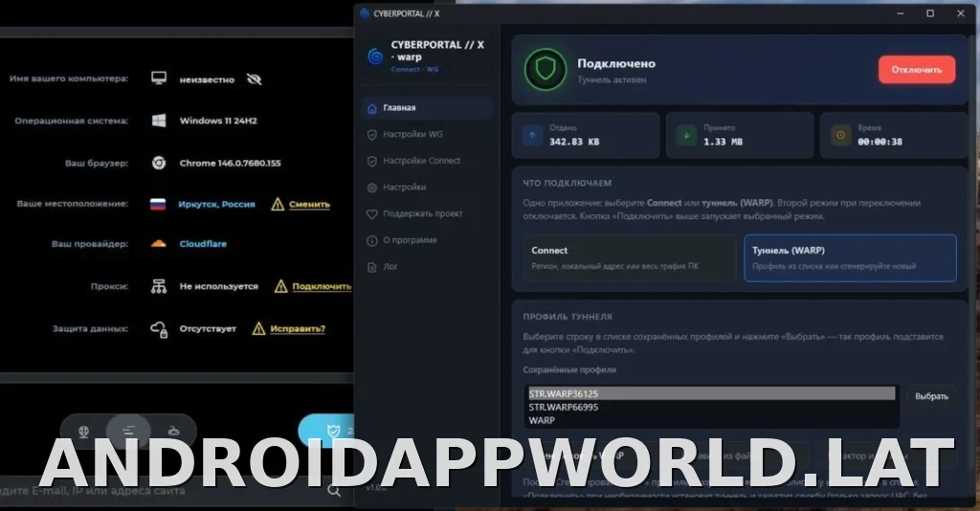Select profile STR.WARP36125 in list
The image size is (980, 511).
[711, 393]
